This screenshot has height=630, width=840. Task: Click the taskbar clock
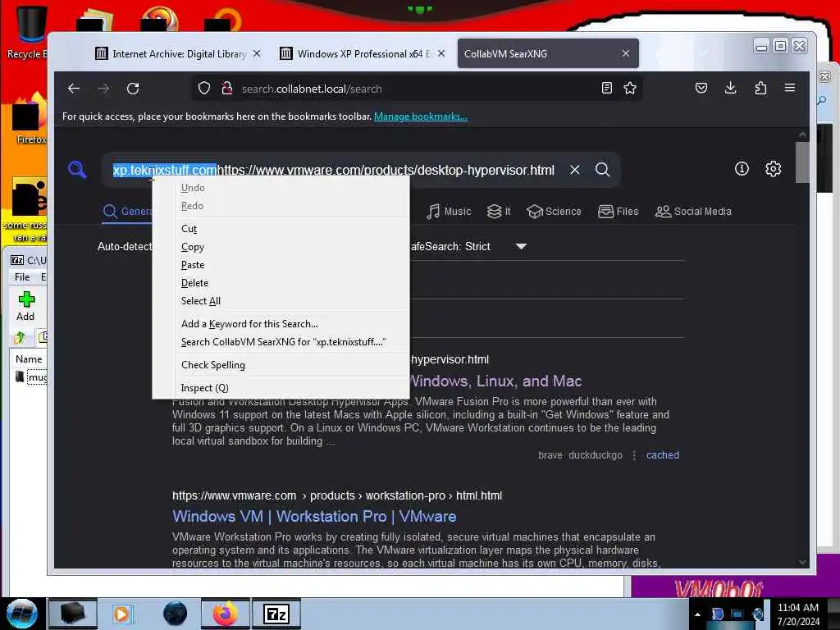(x=798, y=614)
